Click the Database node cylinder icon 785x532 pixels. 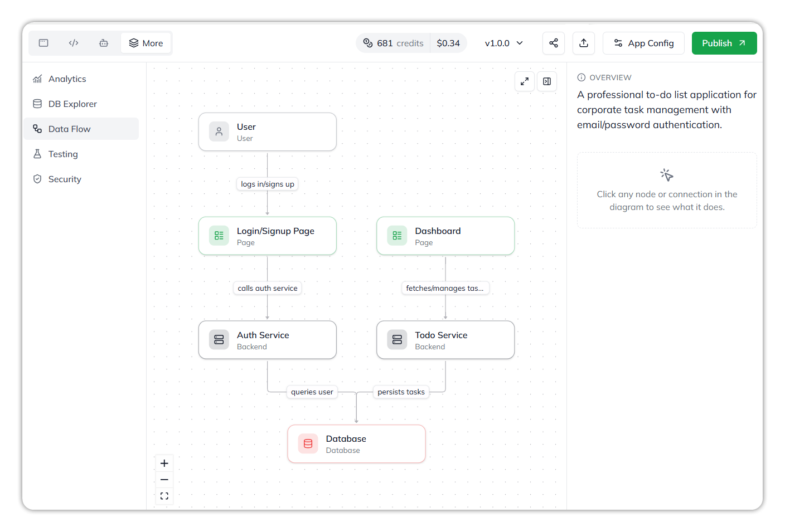tap(308, 444)
